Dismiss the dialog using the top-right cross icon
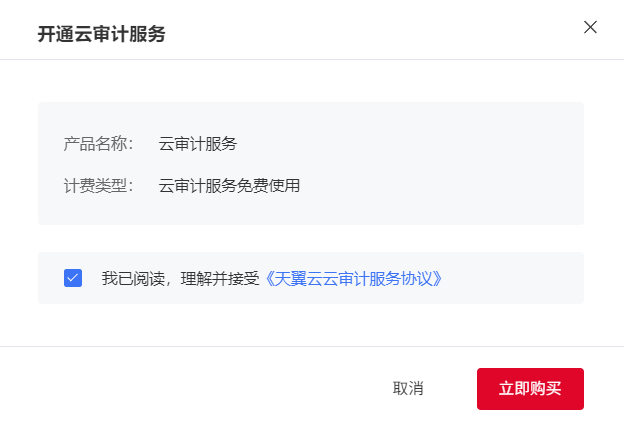The image size is (624, 426). click(x=590, y=27)
